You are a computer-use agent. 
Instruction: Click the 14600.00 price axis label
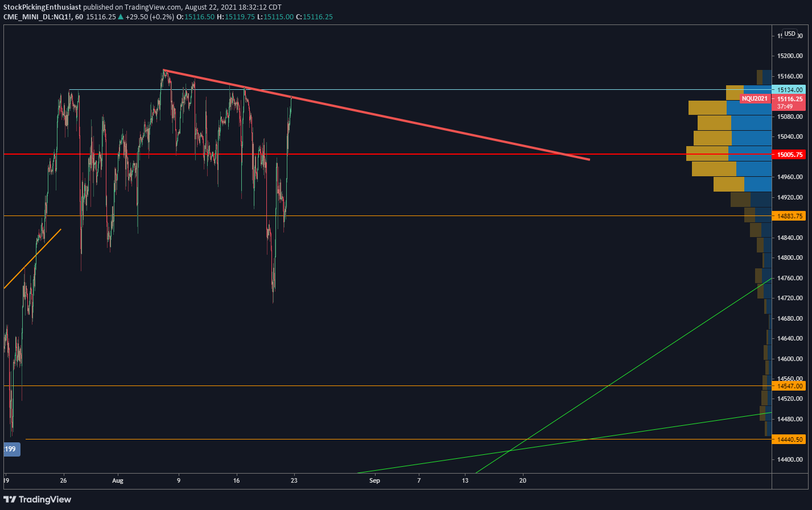pos(790,359)
